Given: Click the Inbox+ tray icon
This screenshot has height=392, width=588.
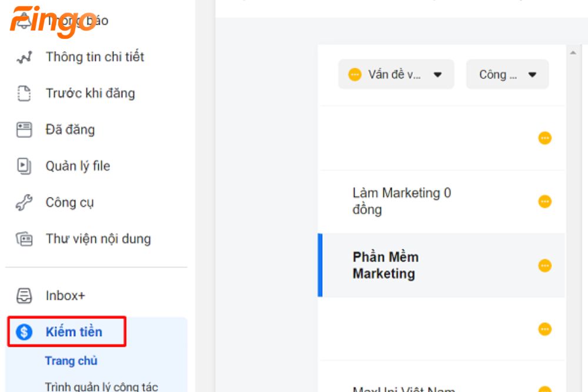Looking at the screenshot, I should pyautogui.click(x=24, y=296).
